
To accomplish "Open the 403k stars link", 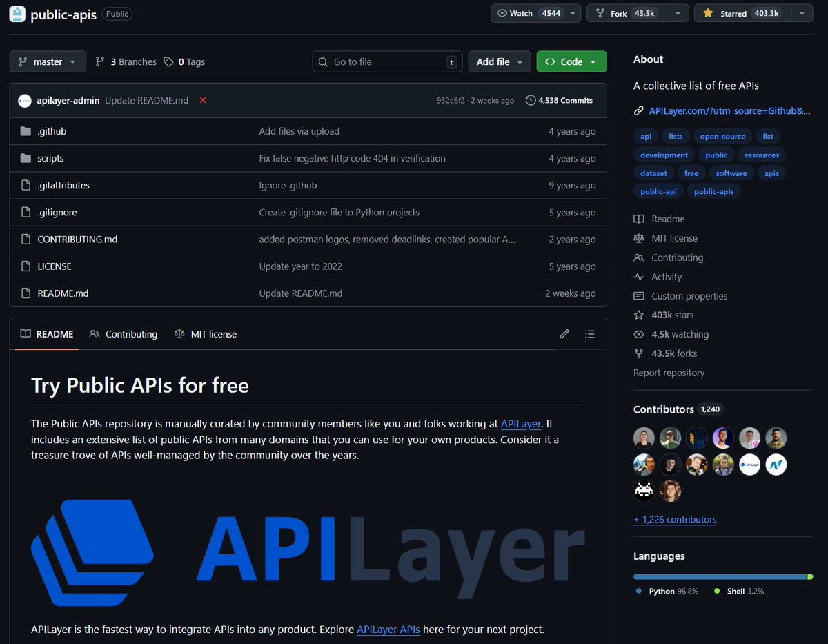I will [664, 315].
